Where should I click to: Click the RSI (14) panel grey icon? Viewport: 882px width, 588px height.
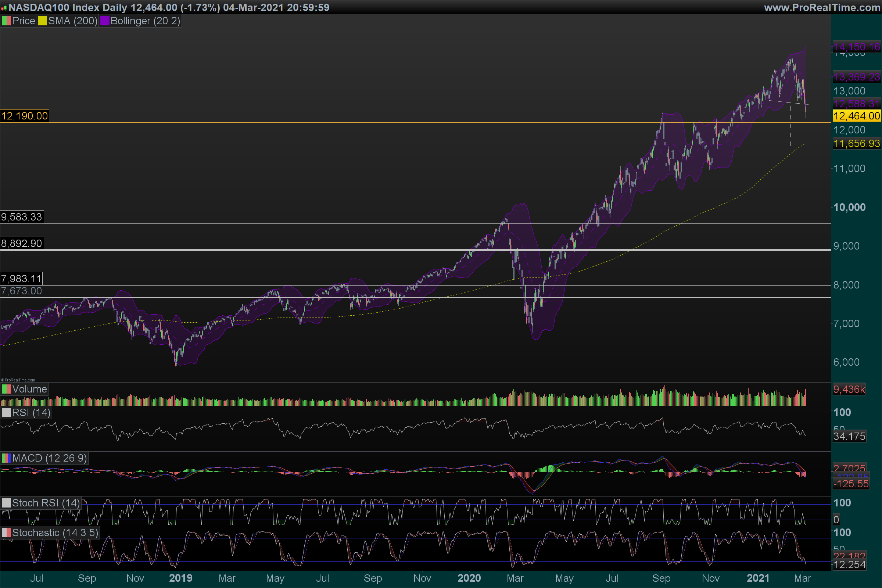coord(6,413)
